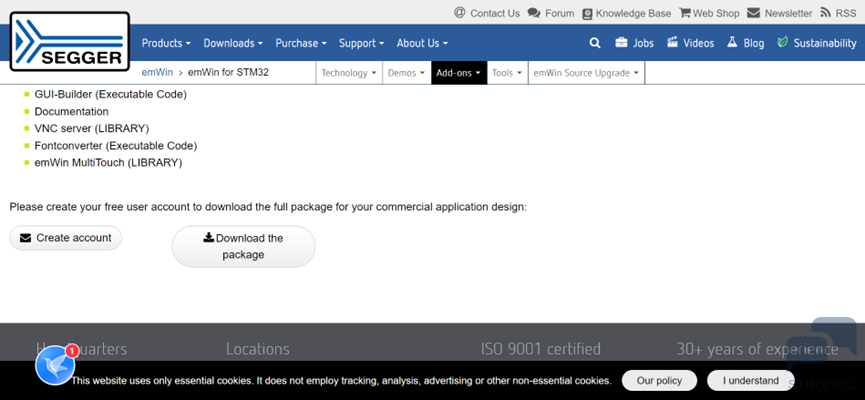865x400 pixels.
Task: Open the Technology submenu
Action: click(349, 73)
